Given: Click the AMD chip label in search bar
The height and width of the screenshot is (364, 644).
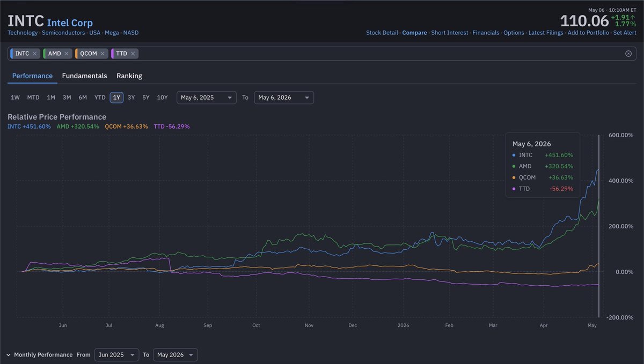Looking at the screenshot, I should click(x=54, y=54).
